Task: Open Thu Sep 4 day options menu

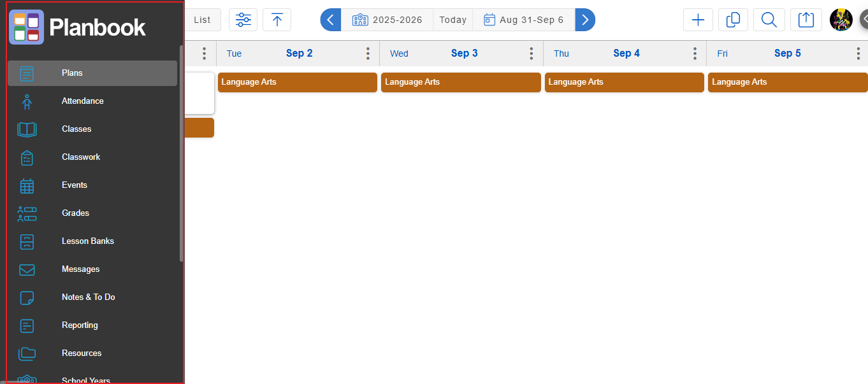Action: [x=695, y=53]
